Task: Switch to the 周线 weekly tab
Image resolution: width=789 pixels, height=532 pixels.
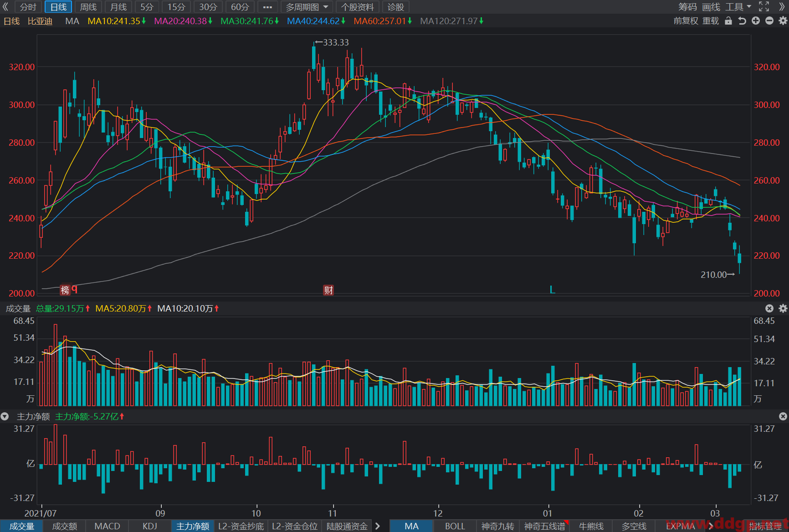Action: [88, 7]
